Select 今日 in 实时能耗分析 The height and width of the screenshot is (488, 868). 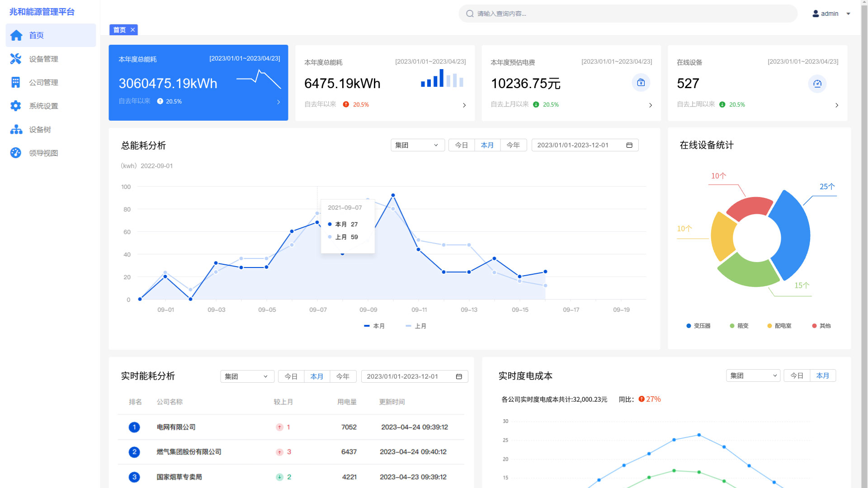click(x=291, y=376)
